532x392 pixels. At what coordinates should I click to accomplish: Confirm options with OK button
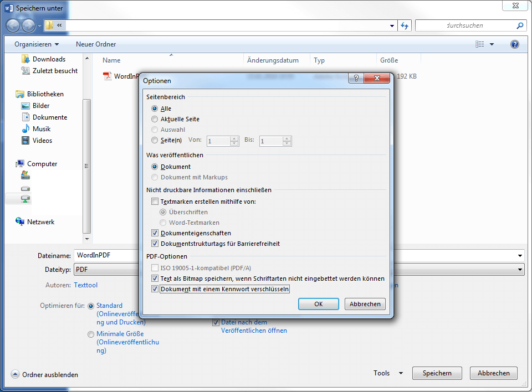(318, 304)
